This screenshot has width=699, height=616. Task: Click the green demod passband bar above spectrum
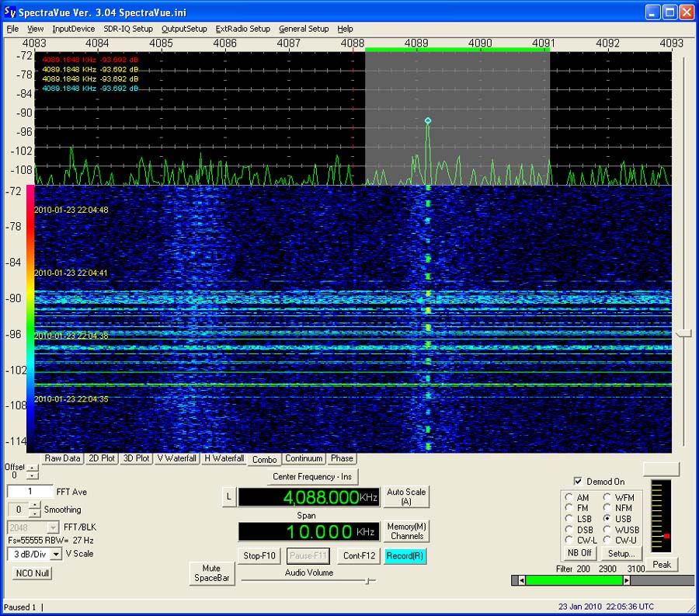point(457,50)
